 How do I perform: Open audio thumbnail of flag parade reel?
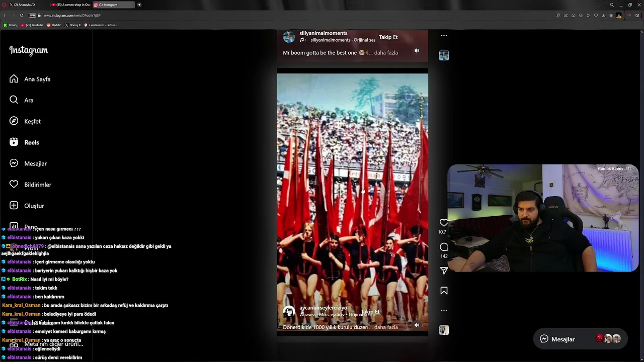(x=444, y=330)
